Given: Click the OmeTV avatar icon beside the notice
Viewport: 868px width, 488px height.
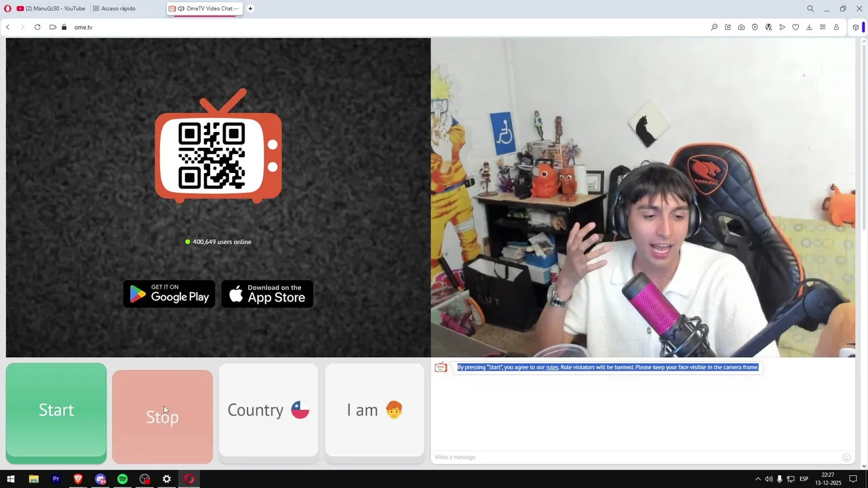Looking at the screenshot, I should [x=441, y=367].
